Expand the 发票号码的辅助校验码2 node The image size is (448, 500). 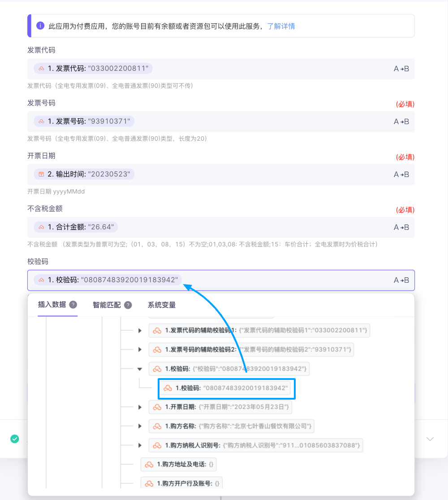140,349
